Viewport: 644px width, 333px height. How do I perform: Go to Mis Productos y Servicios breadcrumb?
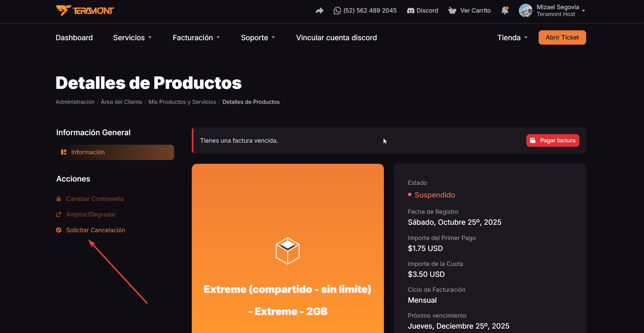click(x=182, y=102)
